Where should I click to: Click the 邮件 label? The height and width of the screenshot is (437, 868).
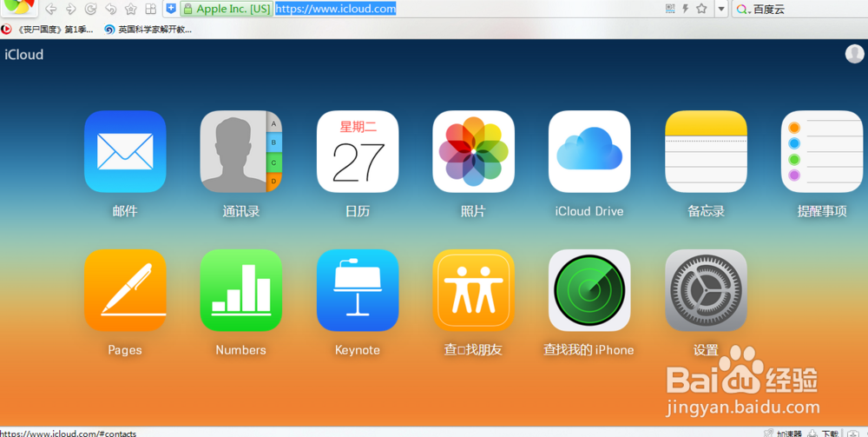click(x=125, y=211)
